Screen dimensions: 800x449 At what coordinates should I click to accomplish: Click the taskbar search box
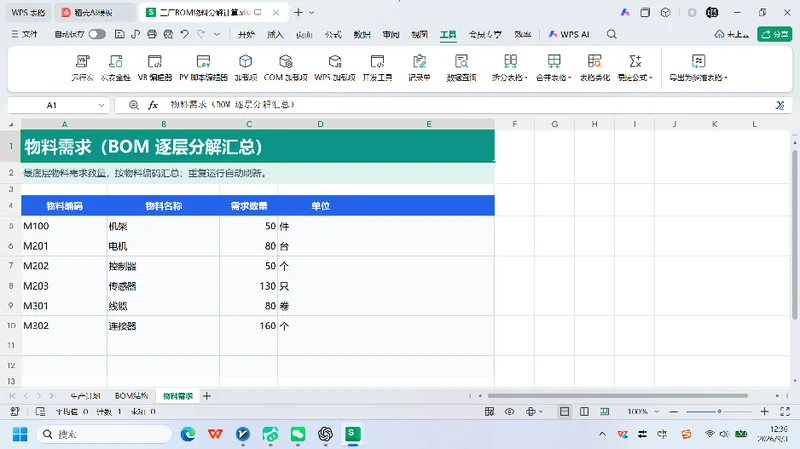(104, 434)
